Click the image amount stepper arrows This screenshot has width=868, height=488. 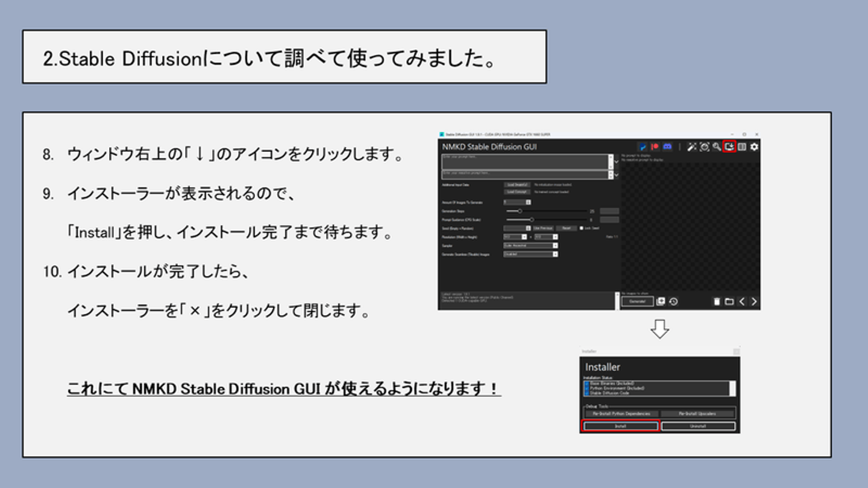coord(529,202)
